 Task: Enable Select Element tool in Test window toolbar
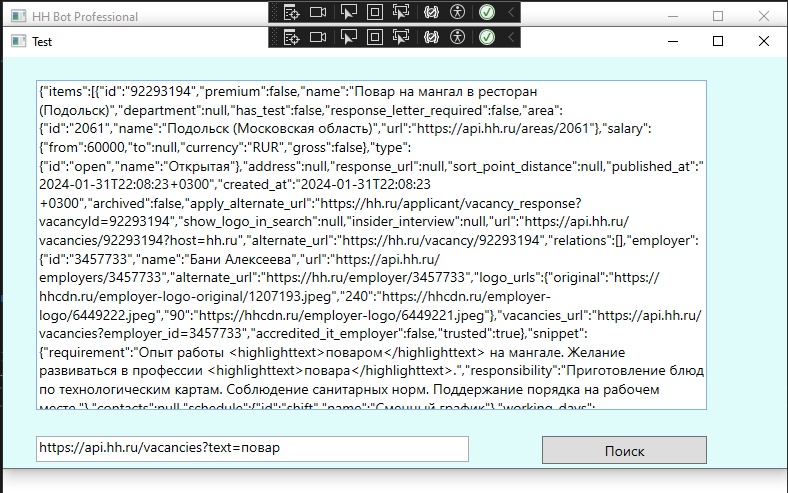click(349, 37)
